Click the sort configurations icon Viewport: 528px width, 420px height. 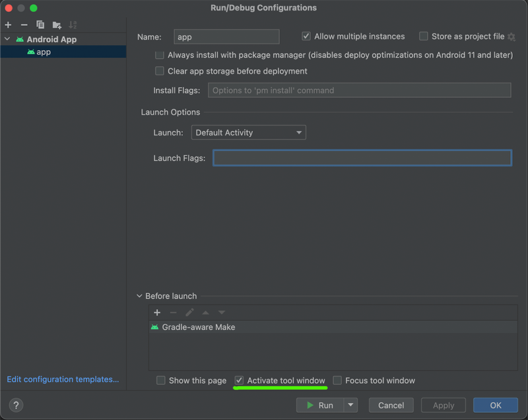pyautogui.click(x=73, y=25)
